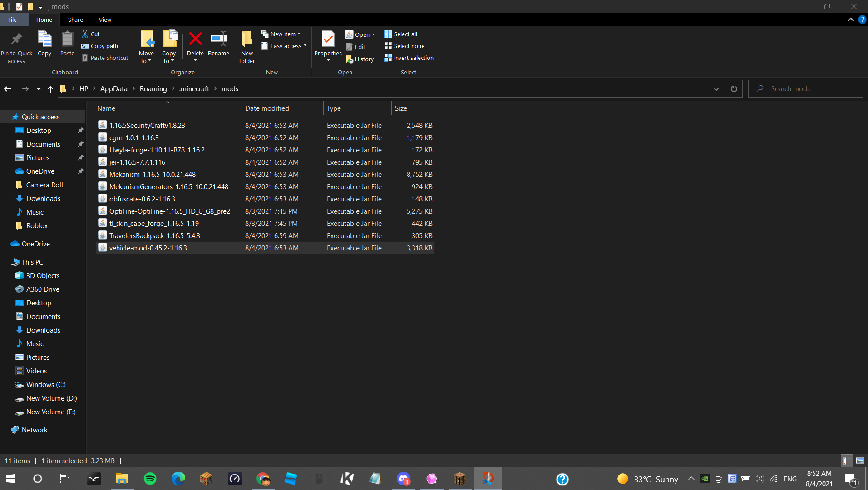Sort files by Size column

[414, 108]
